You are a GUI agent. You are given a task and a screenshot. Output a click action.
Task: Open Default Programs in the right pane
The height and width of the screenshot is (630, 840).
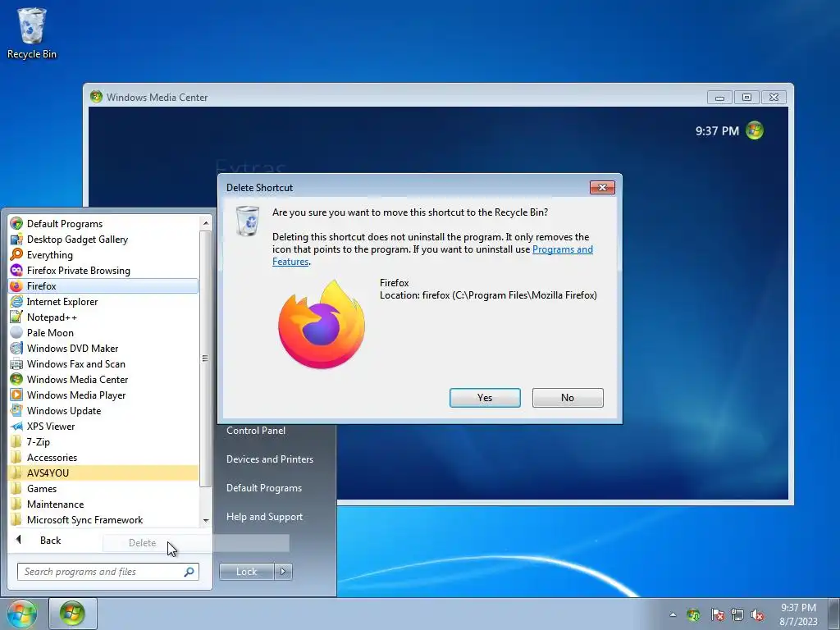[264, 488]
